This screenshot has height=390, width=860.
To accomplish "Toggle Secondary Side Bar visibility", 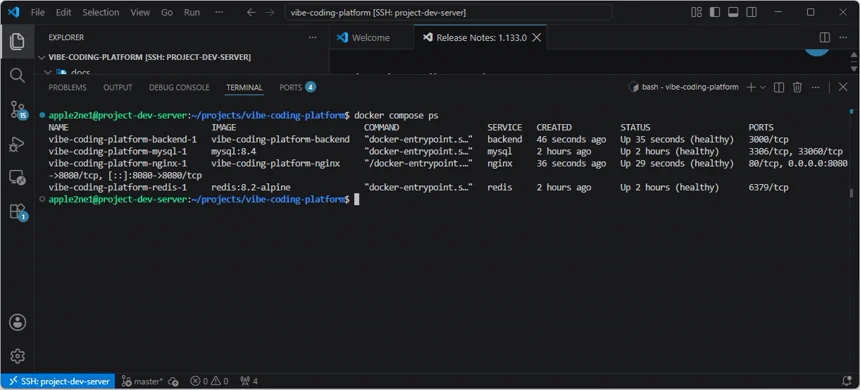I will (x=751, y=12).
